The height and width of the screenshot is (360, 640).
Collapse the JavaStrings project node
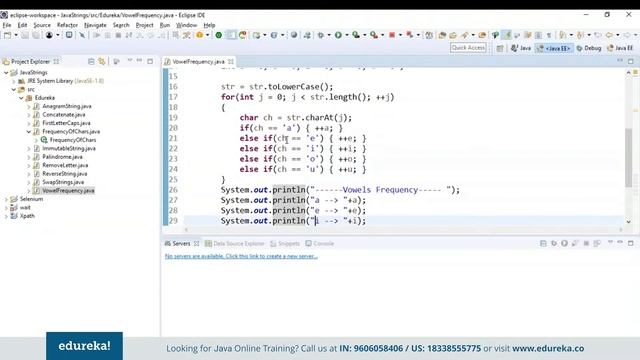pos(6,73)
